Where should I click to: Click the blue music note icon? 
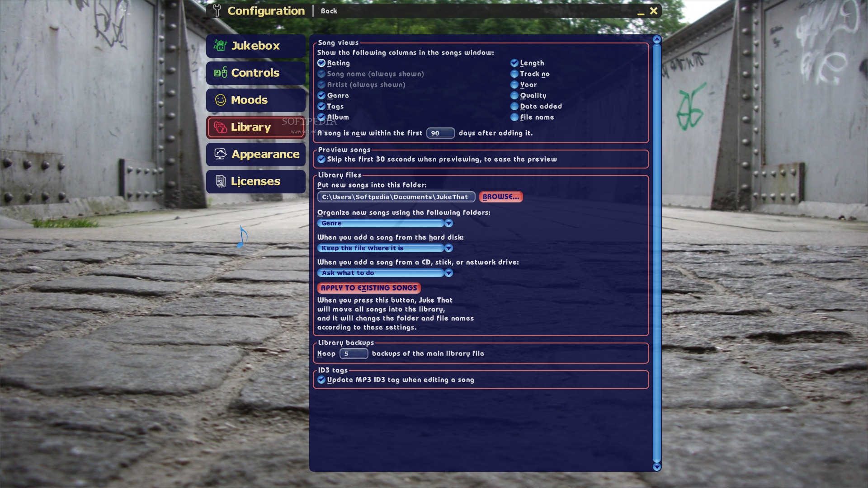click(x=242, y=237)
